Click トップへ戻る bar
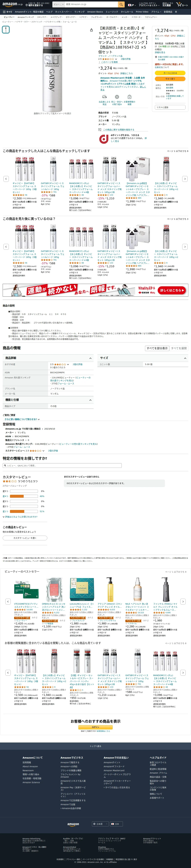 [x=95, y=746]
